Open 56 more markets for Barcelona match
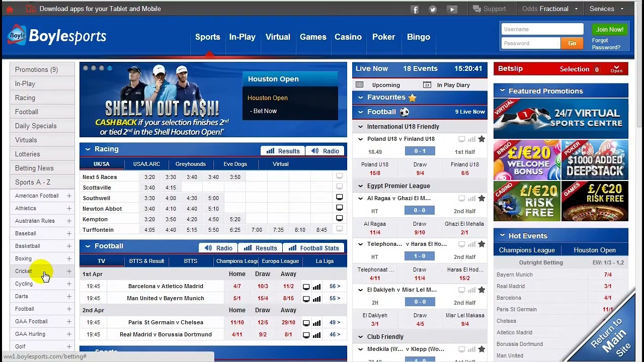 (335, 287)
